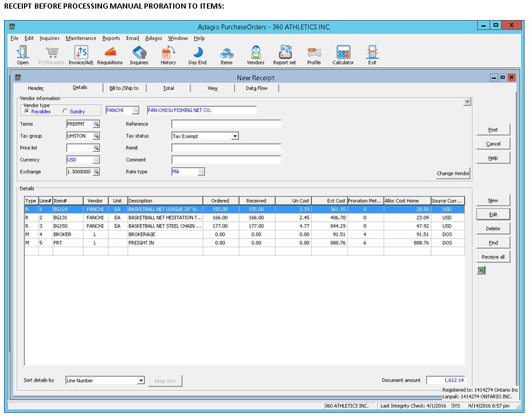
Task: Open the Sort details by dropdown
Action: click(141, 381)
